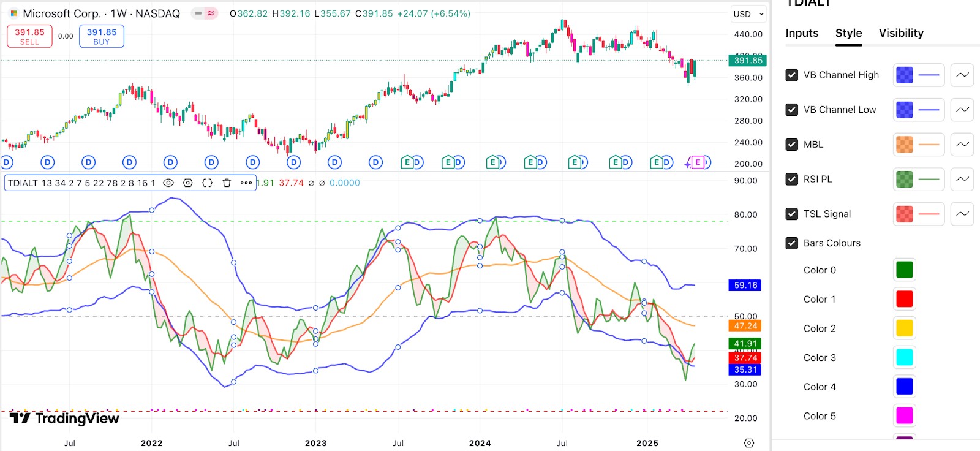Change Color 4 blue swatch
Screen dimensions: 980x451
click(904, 387)
